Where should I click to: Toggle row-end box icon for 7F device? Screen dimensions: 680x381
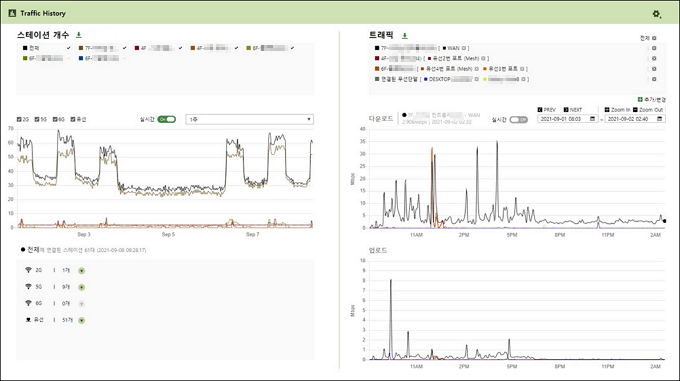tap(654, 48)
